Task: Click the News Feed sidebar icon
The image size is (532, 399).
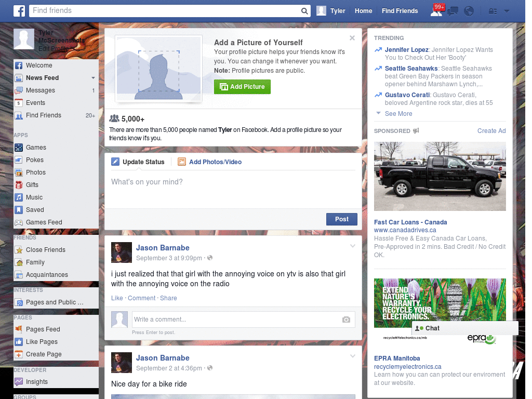Action: pos(19,78)
